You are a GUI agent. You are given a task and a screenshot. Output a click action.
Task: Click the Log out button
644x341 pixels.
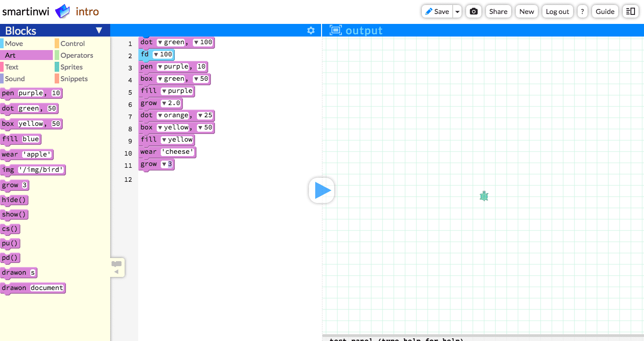[x=557, y=12]
